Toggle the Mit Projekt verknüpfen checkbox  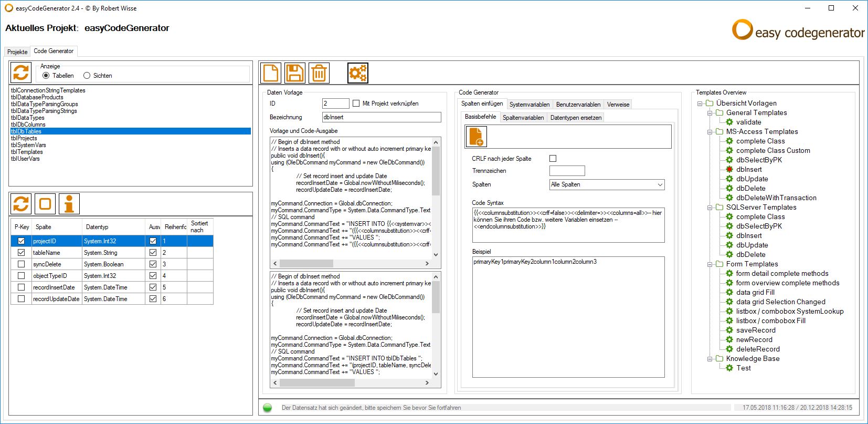(356, 104)
